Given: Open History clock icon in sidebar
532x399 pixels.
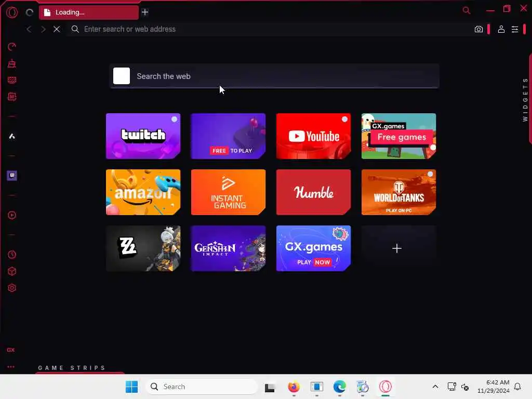Looking at the screenshot, I should (x=12, y=255).
